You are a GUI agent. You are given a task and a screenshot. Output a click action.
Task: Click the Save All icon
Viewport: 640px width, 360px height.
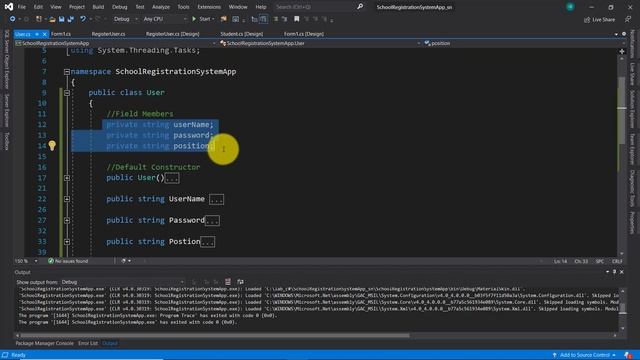(71, 19)
